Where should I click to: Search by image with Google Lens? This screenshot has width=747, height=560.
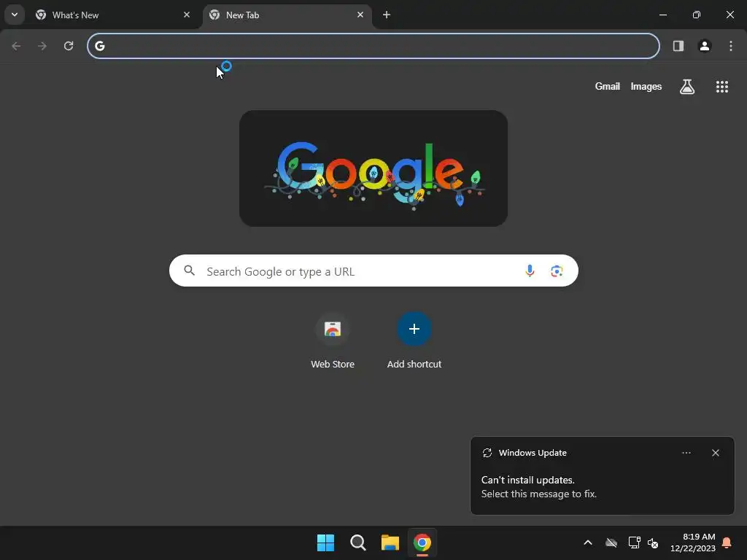point(557,271)
